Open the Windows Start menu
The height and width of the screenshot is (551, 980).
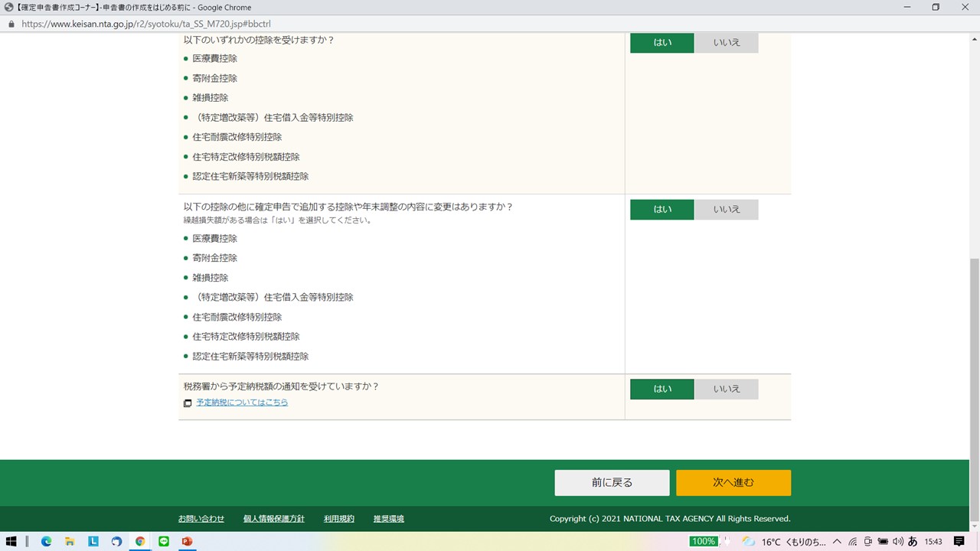point(11,541)
